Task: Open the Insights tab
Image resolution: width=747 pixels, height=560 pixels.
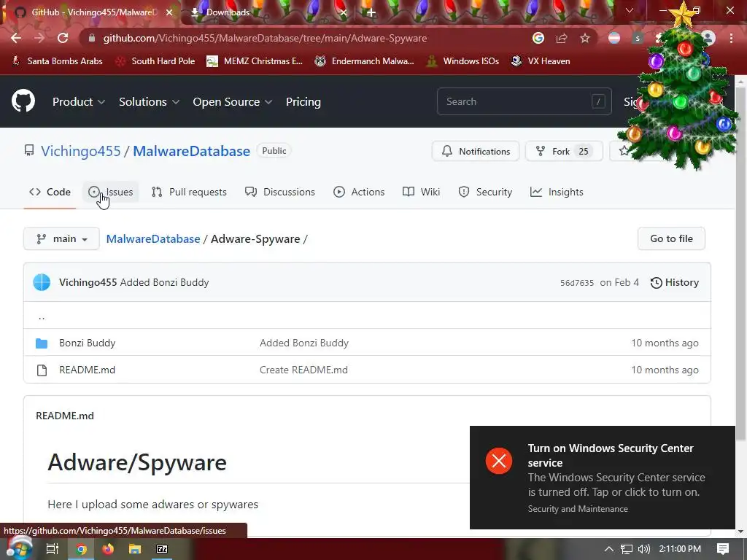Action: pos(557,192)
